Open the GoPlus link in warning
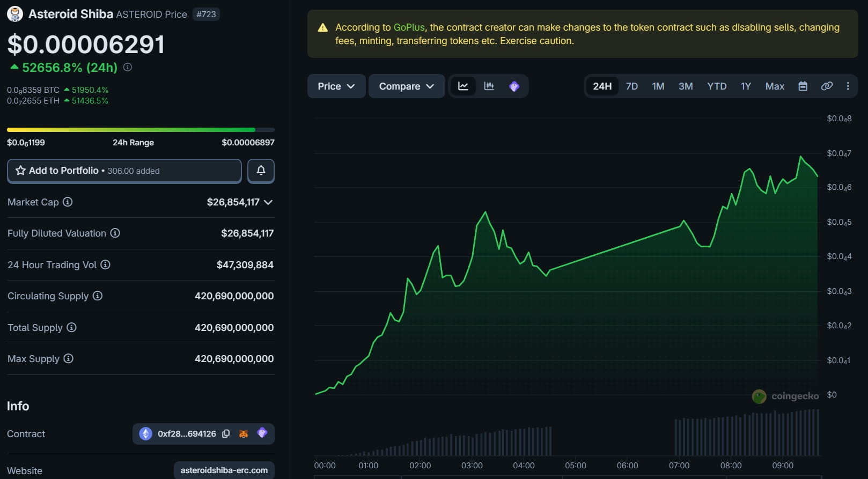The width and height of the screenshot is (868, 479). point(409,27)
